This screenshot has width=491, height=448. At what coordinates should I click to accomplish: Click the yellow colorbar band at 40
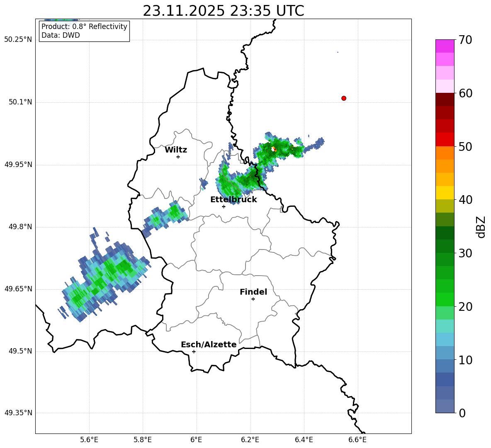(445, 193)
